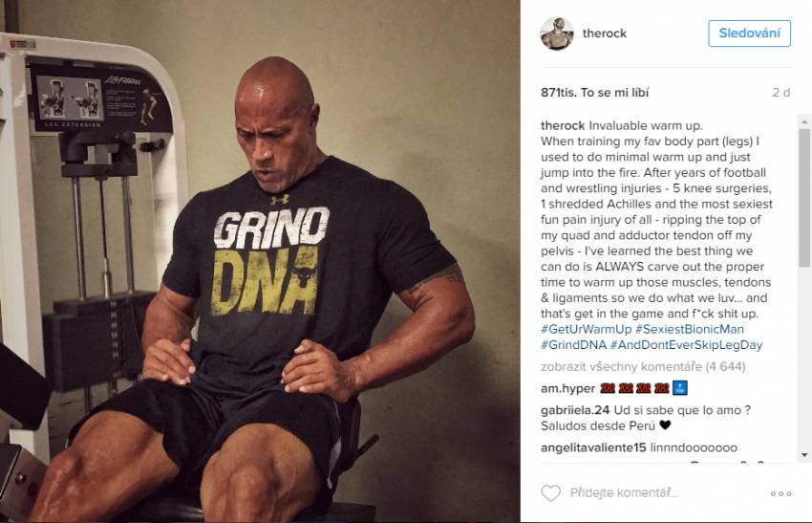Open therock profile picture avatar
This screenshot has width=812, height=523.
coord(557,33)
